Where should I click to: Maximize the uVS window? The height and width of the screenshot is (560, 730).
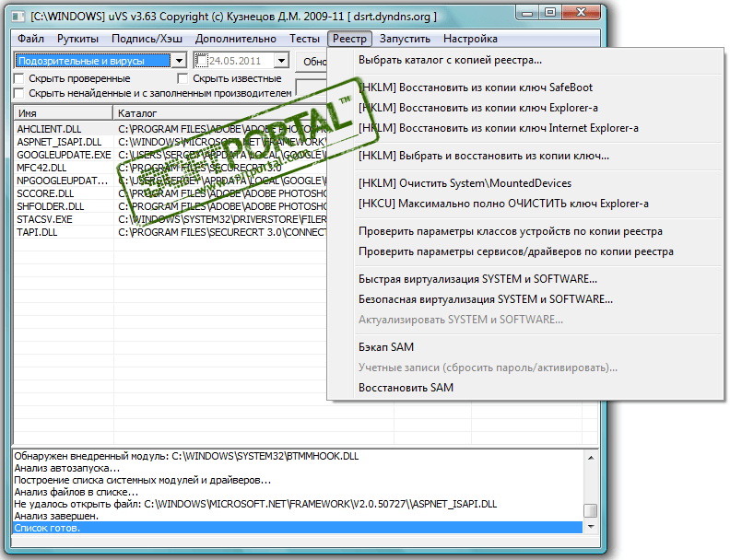click(x=550, y=13)
